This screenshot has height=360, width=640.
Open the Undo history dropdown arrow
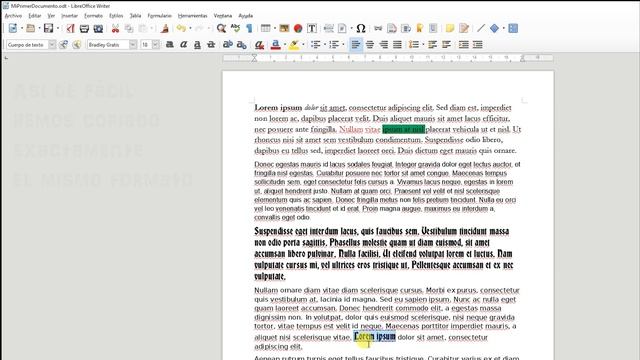pos(190,28)
